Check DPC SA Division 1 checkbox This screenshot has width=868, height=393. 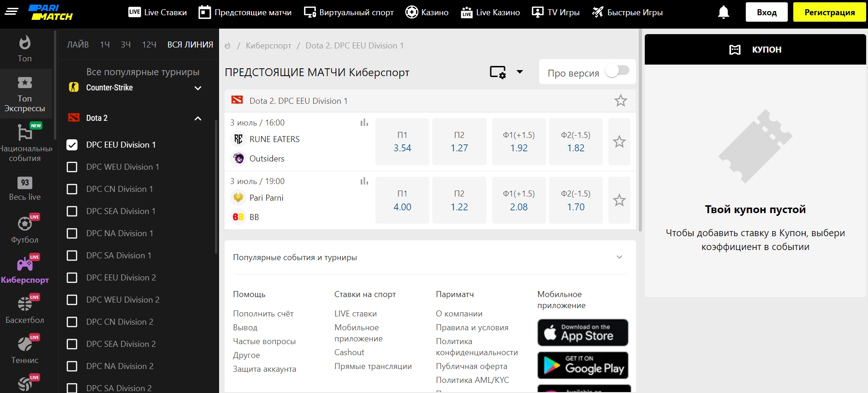point(72,256)
